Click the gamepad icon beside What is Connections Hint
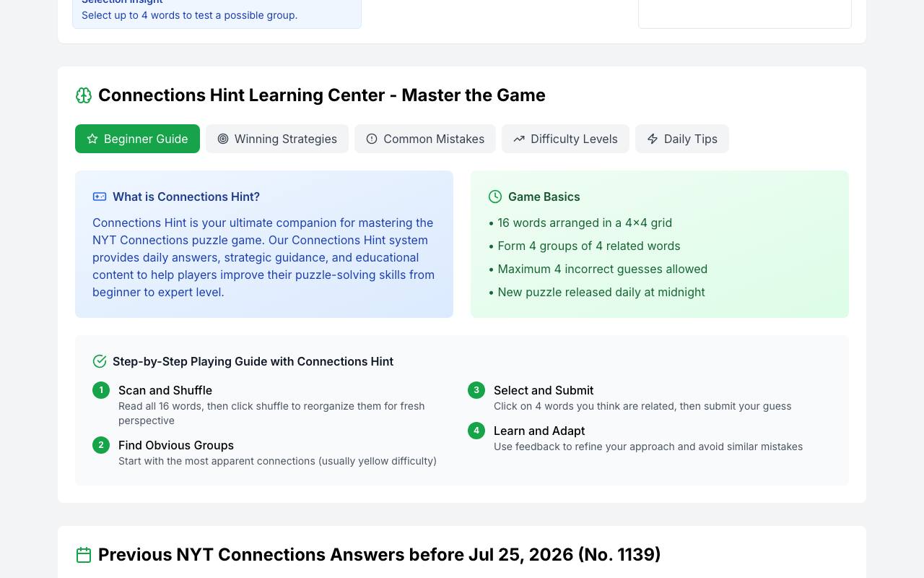 pos(100,197)
